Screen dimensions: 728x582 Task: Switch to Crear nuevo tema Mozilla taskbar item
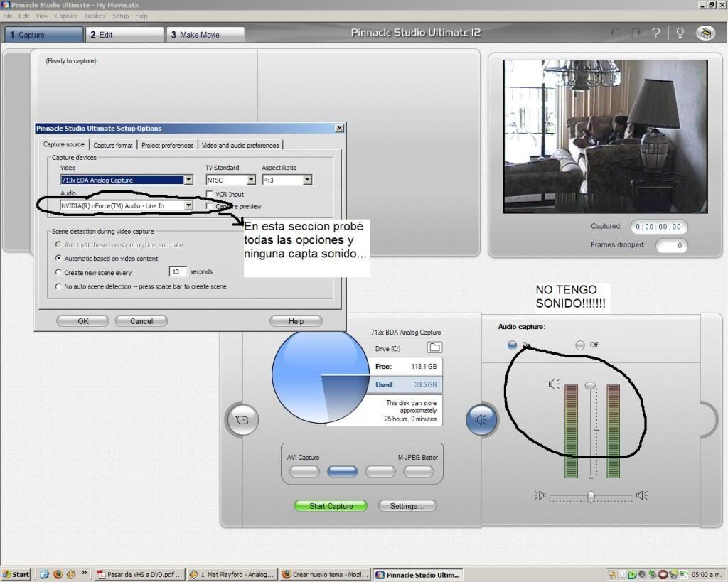coord(326,575)
